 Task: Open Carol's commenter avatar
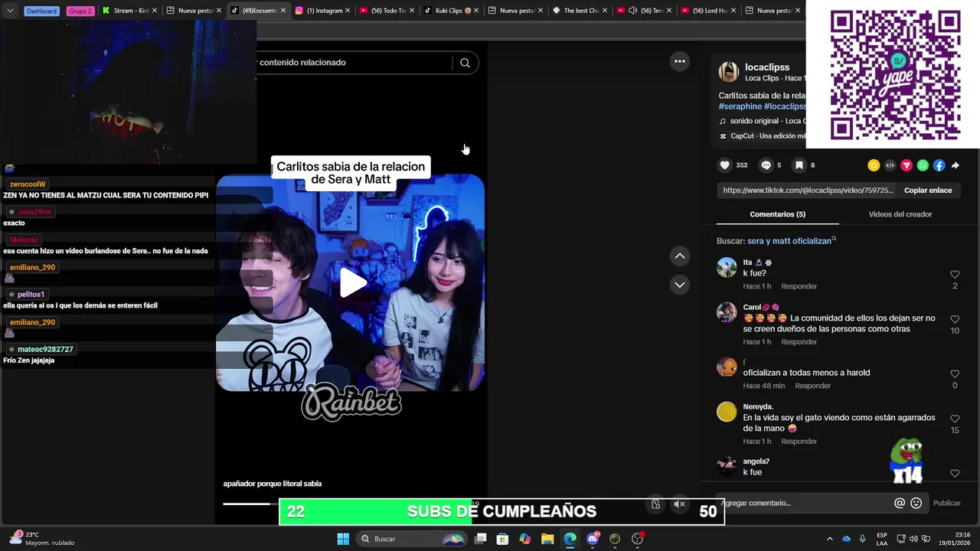coord(727,312)
